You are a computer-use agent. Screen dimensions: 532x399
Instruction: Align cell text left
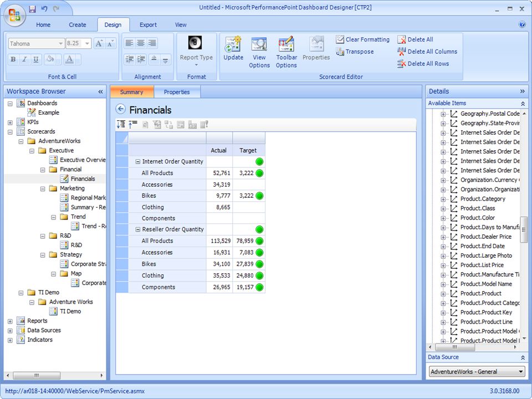pos(129,43)
